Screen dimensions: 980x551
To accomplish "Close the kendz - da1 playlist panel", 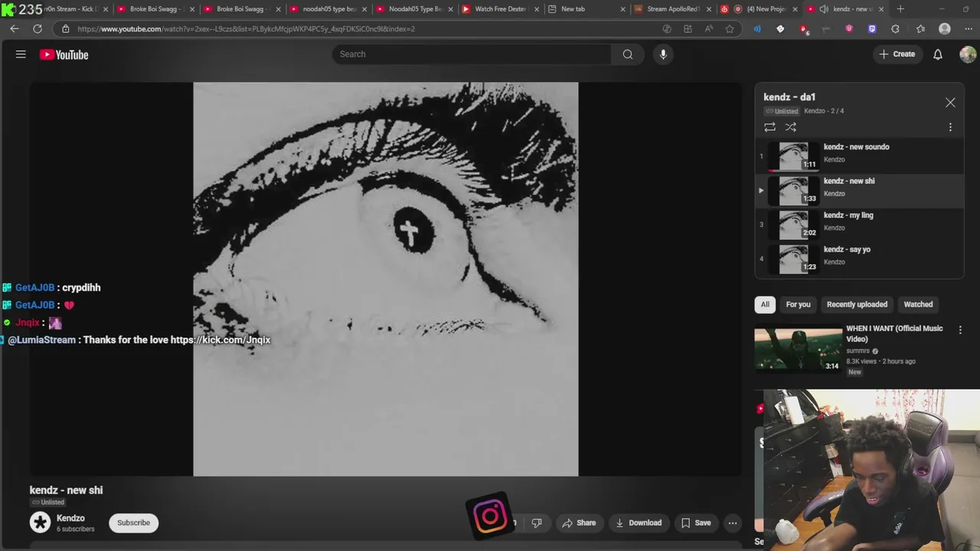I will [x=950, y=103].
